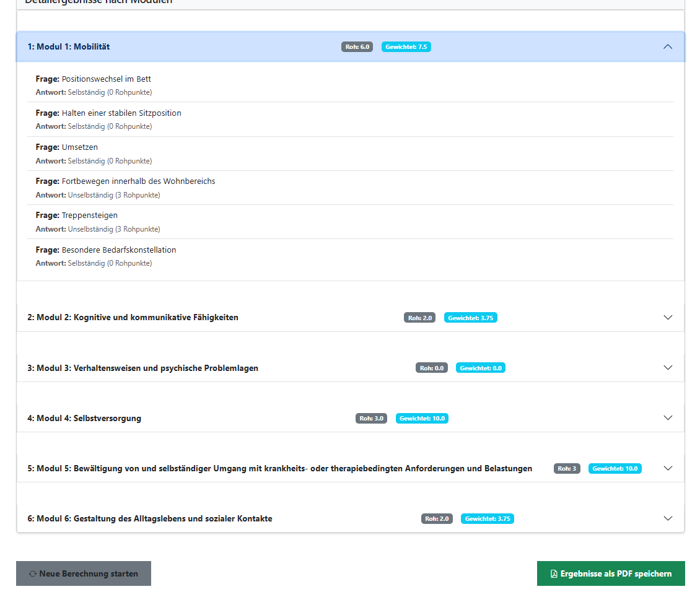Open Modul 3: Verhaltensweisen und psychische Problemlagen
Screen dimensions: 700x610
(142, 368)
